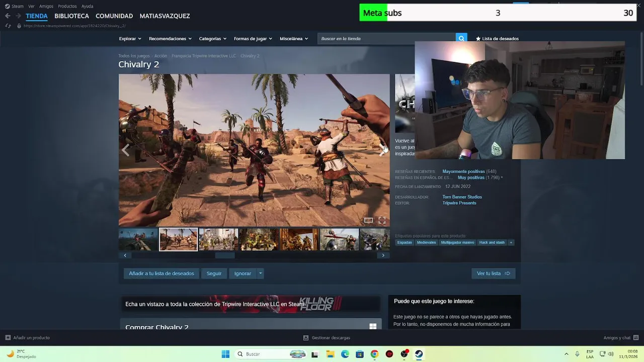
Task: Click the Espadas tag
Action: point(405,242)
